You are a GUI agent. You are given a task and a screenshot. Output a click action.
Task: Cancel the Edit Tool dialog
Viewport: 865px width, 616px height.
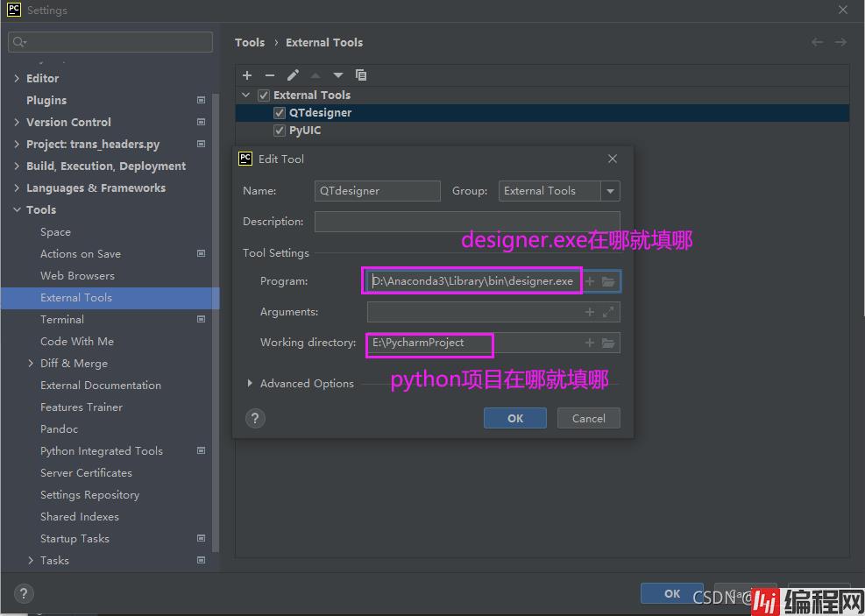pos(588,418)
